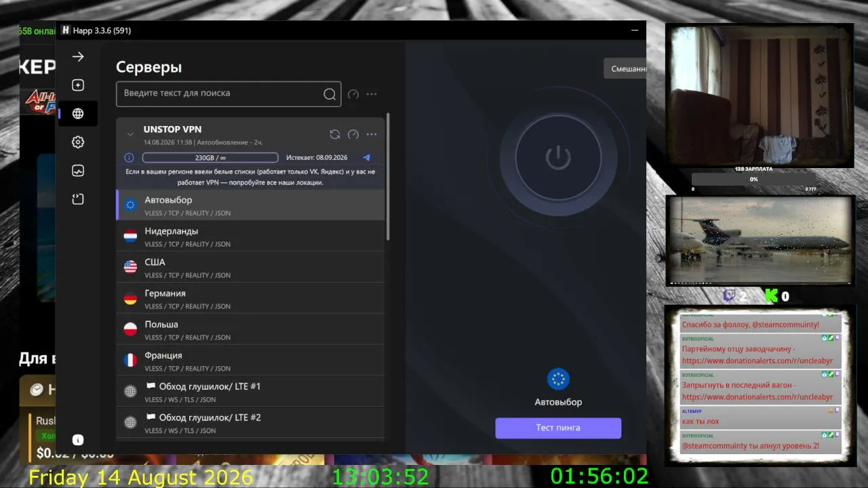Open the statistics graph icon in sidebar

78,171
